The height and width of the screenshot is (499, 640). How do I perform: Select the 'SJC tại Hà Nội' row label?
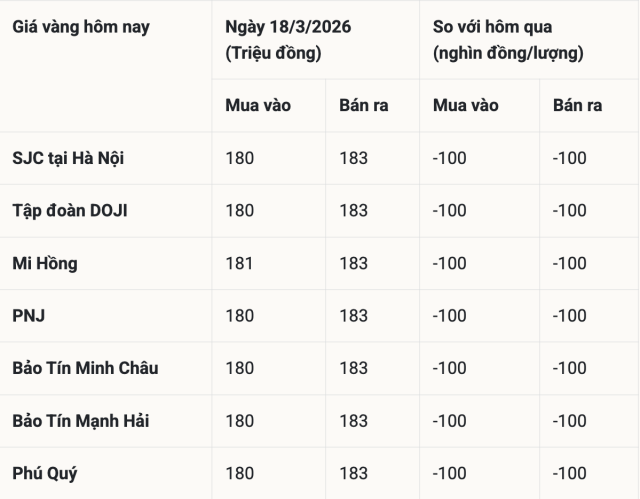[68, 158]
